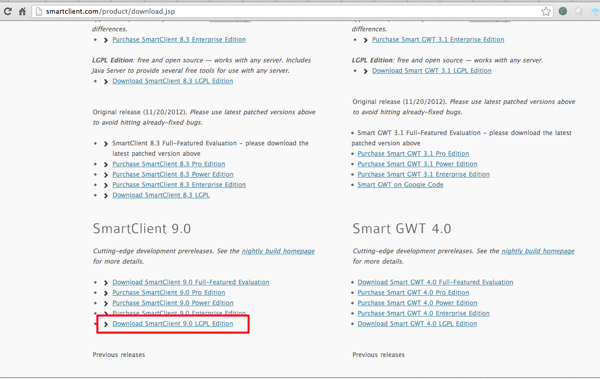The height and width of the screenshot is (379, 600).
Task: Click the page icon in the address bar
Action: coord(39,11)
